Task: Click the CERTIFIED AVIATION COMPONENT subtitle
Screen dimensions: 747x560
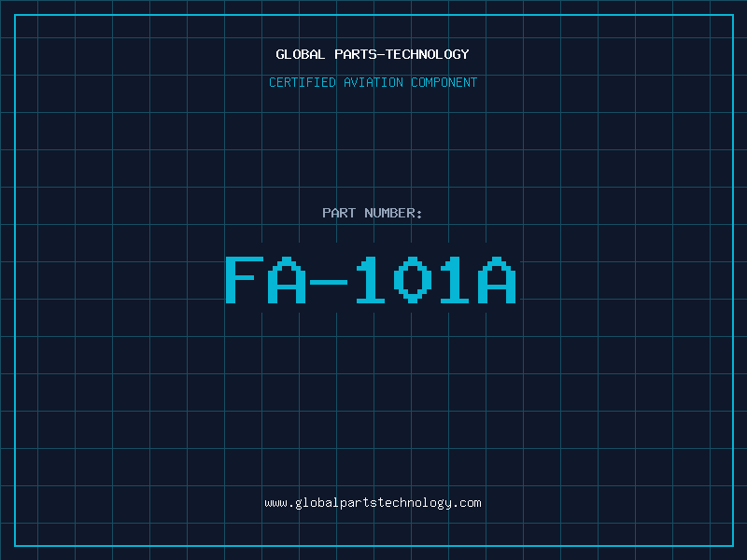Action: click(x=373, y=82)
